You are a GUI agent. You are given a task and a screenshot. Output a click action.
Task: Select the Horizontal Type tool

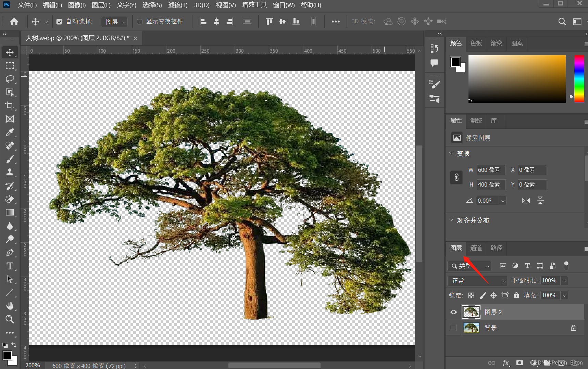coord(10,266)
